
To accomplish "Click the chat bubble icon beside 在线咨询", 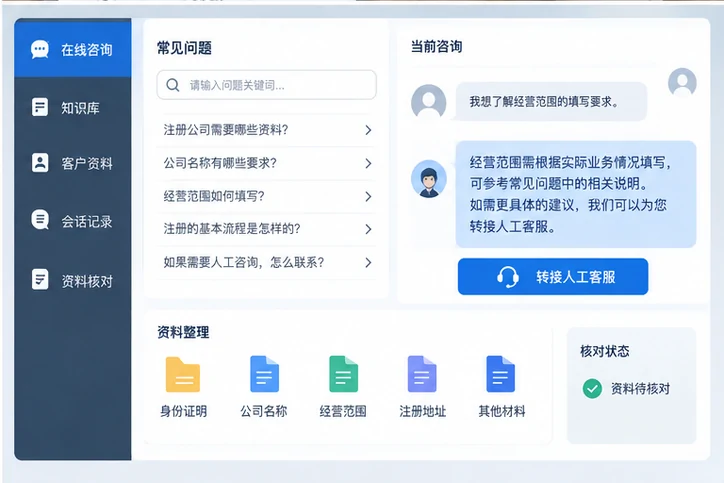I will click(40, 49).
